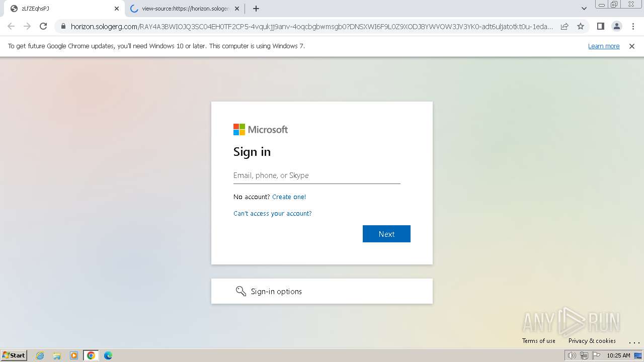Open Can't access your account? link
This screenshot has width=644, height=362.
click(273, 214)
